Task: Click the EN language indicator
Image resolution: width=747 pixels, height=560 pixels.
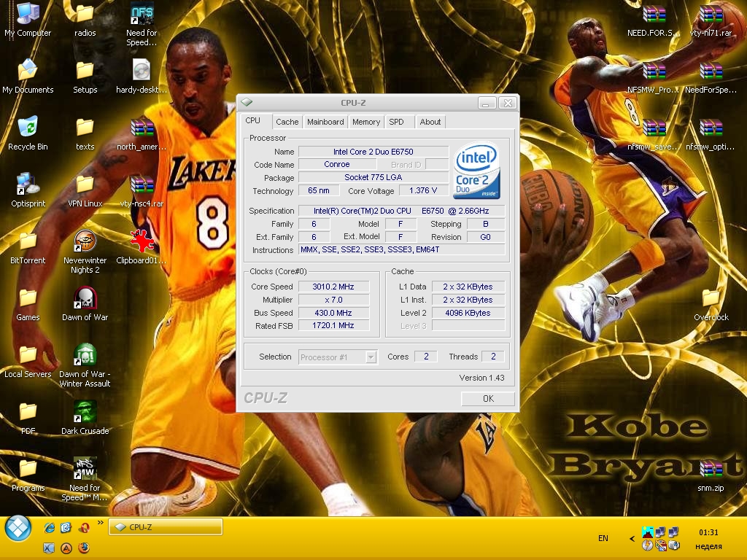Action: coord(603,538)
